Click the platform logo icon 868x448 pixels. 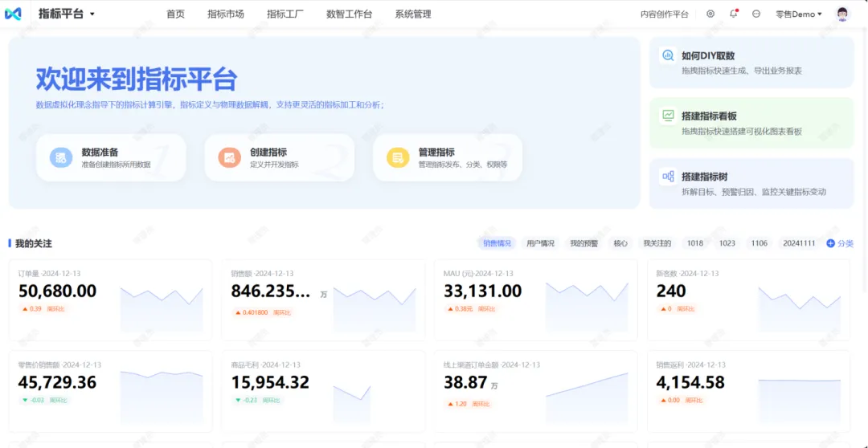(x=13, y=14)
